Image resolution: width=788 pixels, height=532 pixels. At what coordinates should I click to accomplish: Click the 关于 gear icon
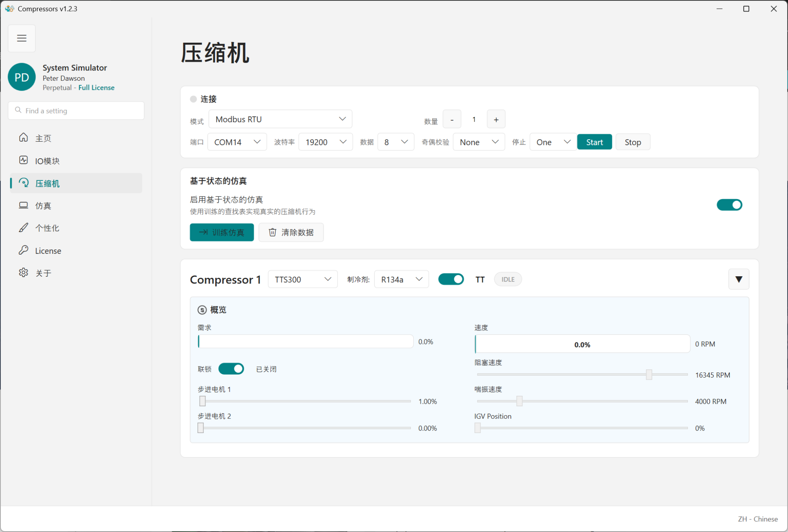pos(23,273)
